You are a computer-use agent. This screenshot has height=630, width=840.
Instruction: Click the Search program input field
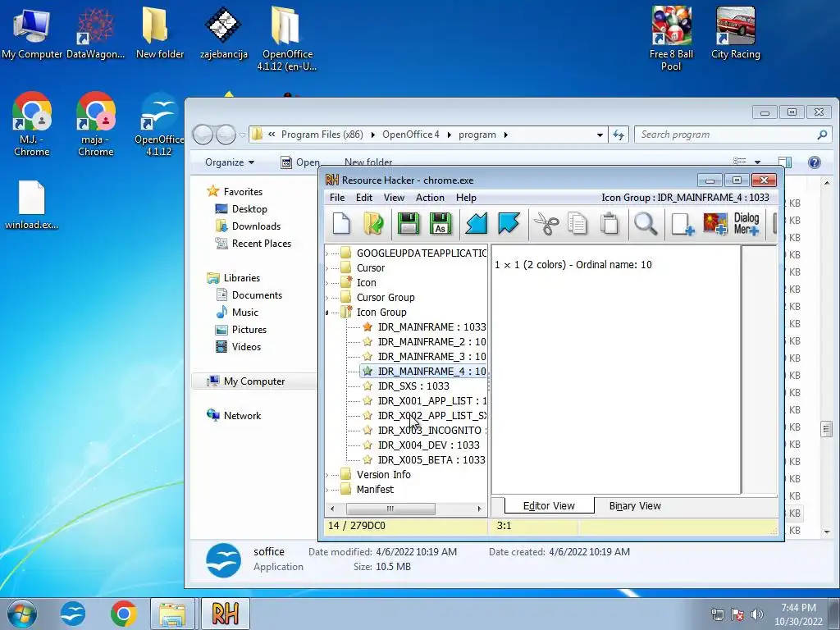click(733, 135)
